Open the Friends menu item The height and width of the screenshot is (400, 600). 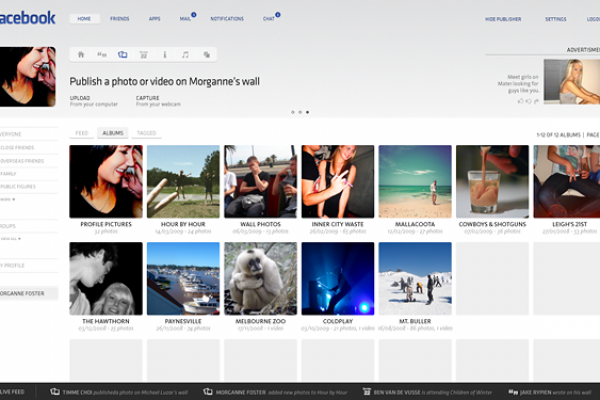[120, 19]
